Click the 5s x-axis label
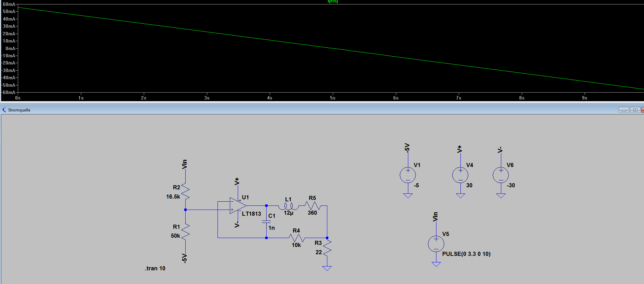The width and height of the screenshot is (644, 284). coord(333,98)
